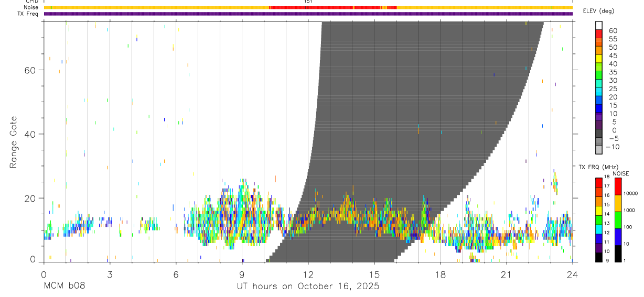Click the 'MCM b08' station label
The height and width of the screenshot is (297, 644).
pyautogui.click(x=65, y=287)
